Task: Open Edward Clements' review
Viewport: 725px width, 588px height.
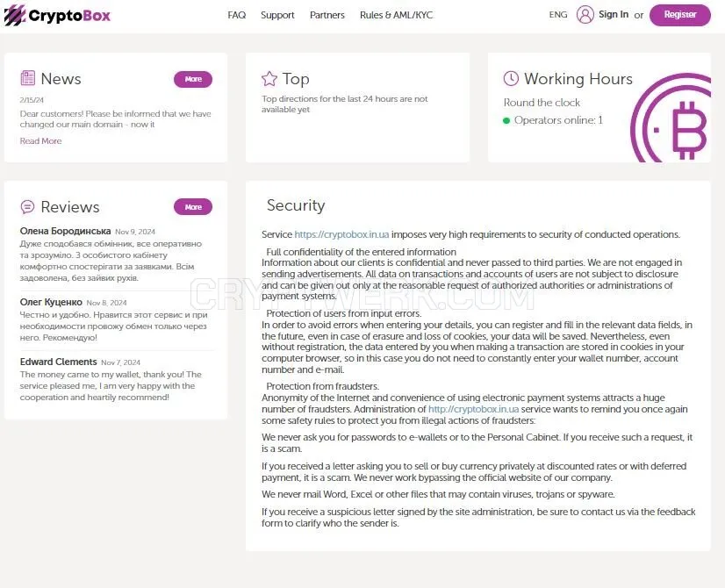Action: click(111, 379)
